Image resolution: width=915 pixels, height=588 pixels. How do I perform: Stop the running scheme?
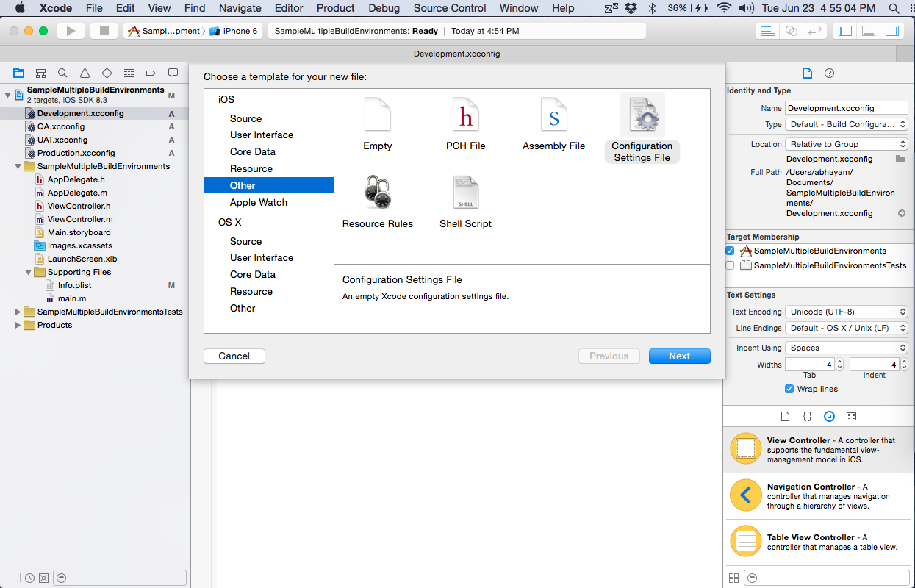[x=104, y=31]
